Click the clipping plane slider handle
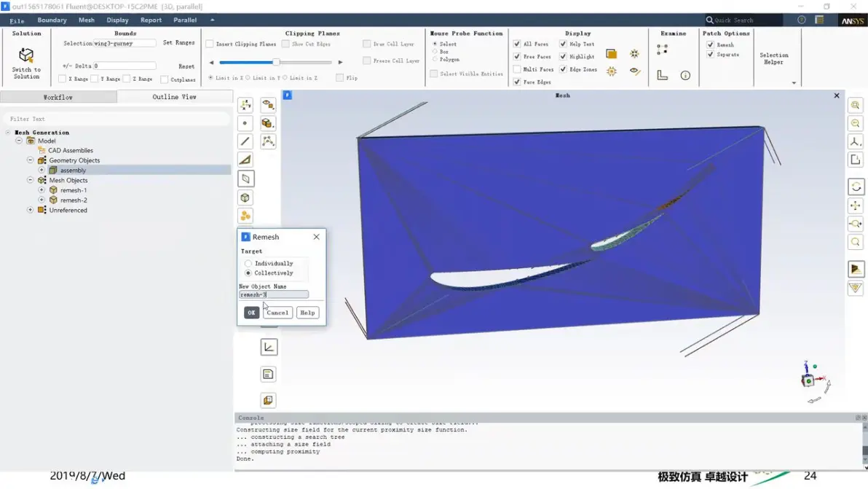 point(276,62)
